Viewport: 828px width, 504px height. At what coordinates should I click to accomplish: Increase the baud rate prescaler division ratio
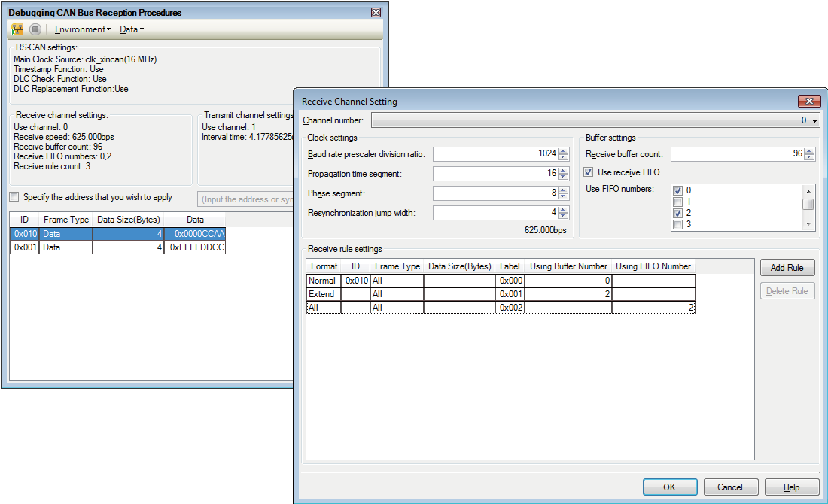point(563,151)
